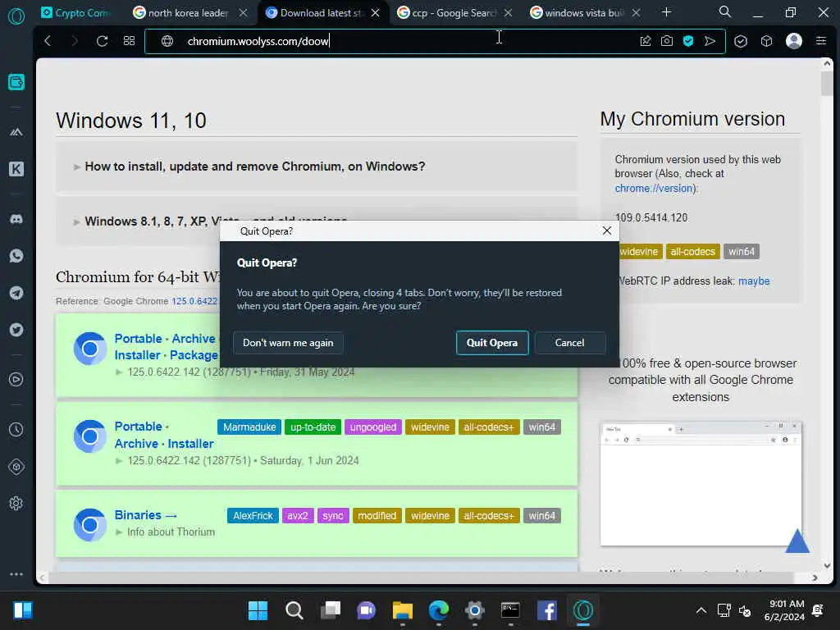
Task: Open Microsoft Edge from taskbar
Action: point(438,610)
